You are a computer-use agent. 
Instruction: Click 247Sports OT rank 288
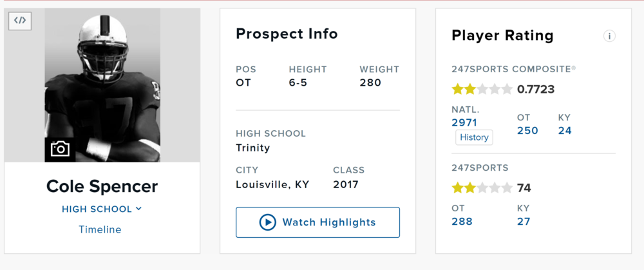coord(462,221)
